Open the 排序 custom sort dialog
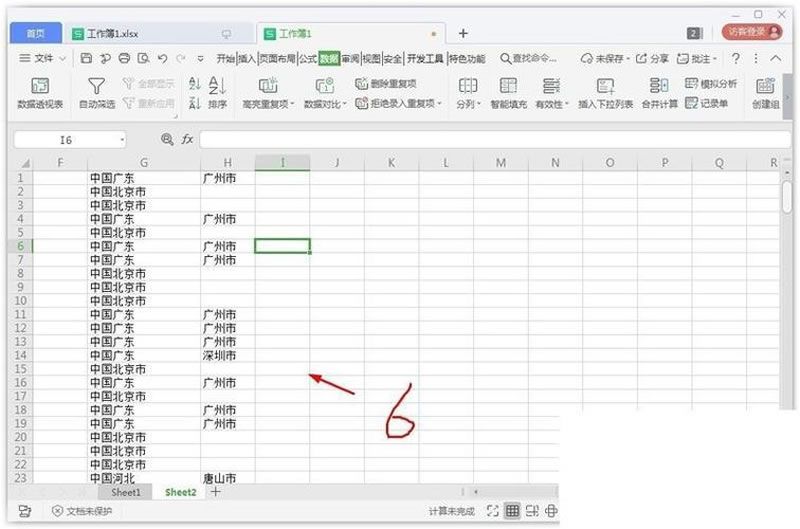The width and height of the screenshot is (800, 529). [217, 92]
